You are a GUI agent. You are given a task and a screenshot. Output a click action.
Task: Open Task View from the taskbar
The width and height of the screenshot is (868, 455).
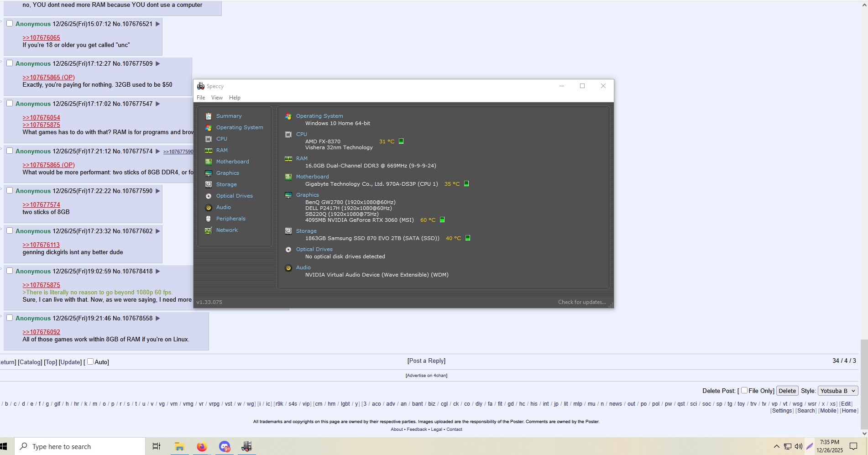tap(156, 446)
